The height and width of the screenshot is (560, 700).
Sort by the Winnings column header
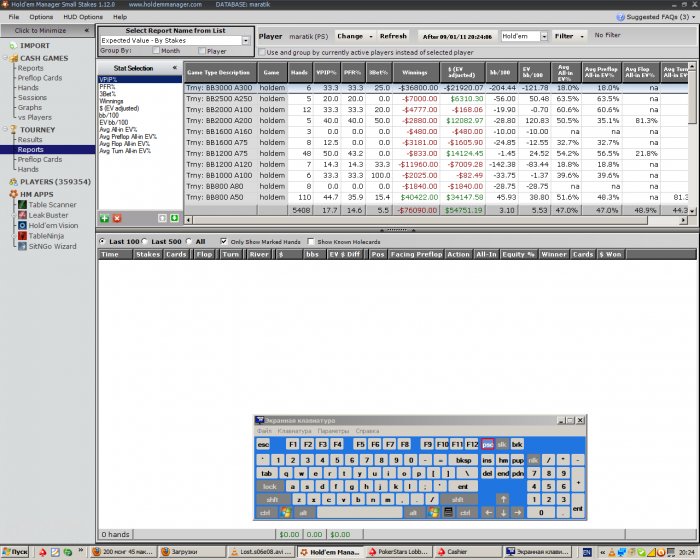[415, 72]
